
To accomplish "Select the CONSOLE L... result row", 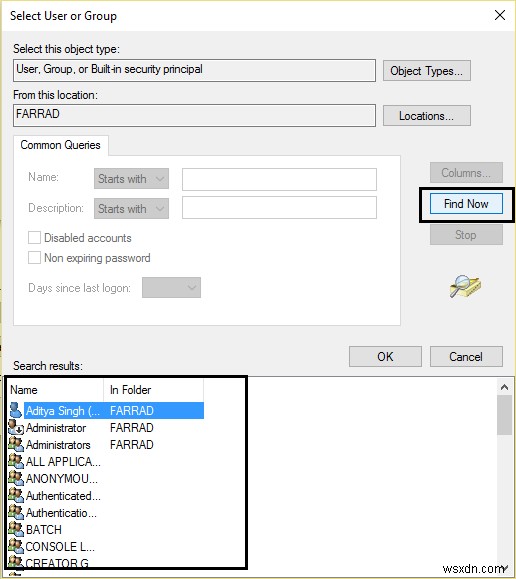I will (106, 547).
